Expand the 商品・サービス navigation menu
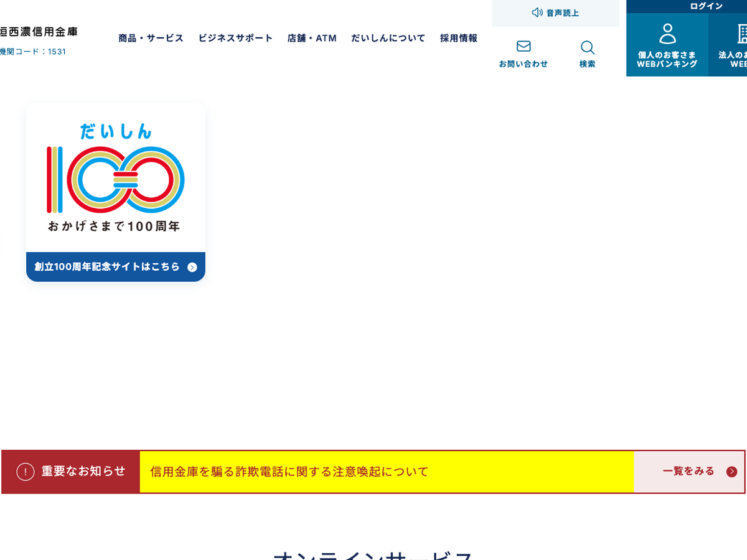 [151, 38]
